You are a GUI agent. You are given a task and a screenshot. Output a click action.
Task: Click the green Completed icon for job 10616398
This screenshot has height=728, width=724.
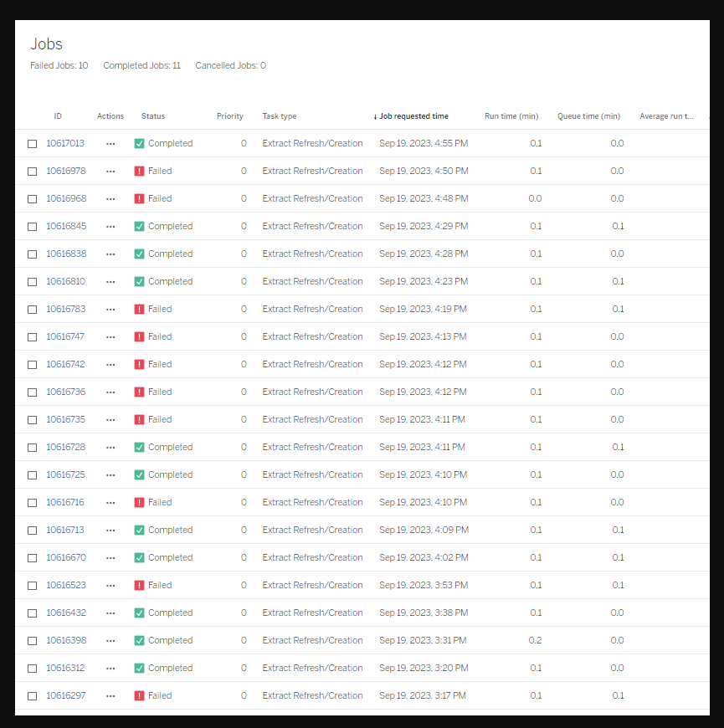click(x=139, y=641)
